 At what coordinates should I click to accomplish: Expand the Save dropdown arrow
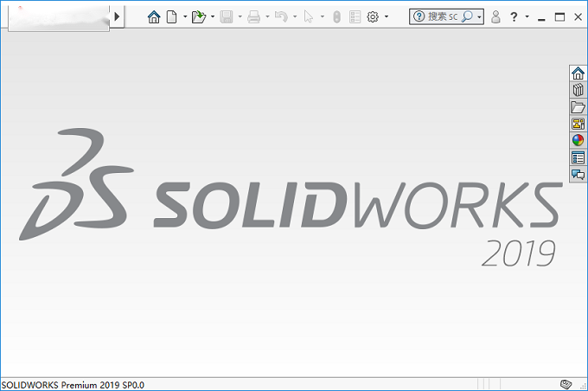click(240, 17)
